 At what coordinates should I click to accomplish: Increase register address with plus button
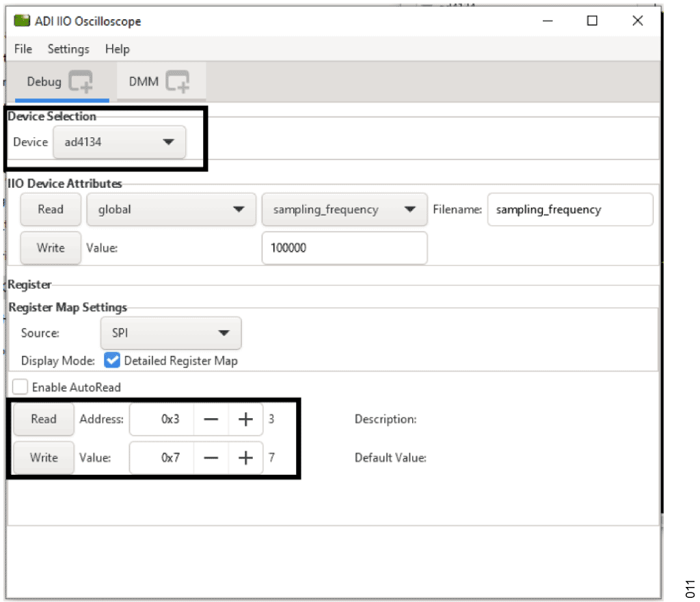coord(245,420)
